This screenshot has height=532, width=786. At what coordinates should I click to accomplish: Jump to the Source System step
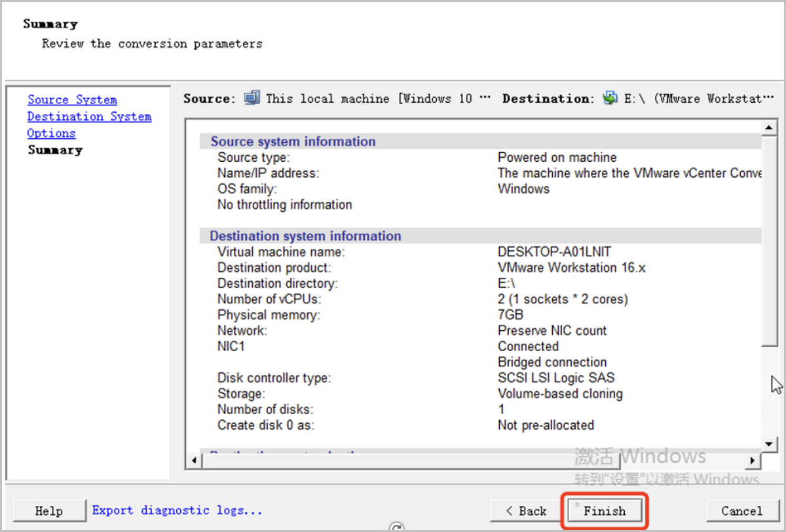pyautogui.click(x=72, y=100)
